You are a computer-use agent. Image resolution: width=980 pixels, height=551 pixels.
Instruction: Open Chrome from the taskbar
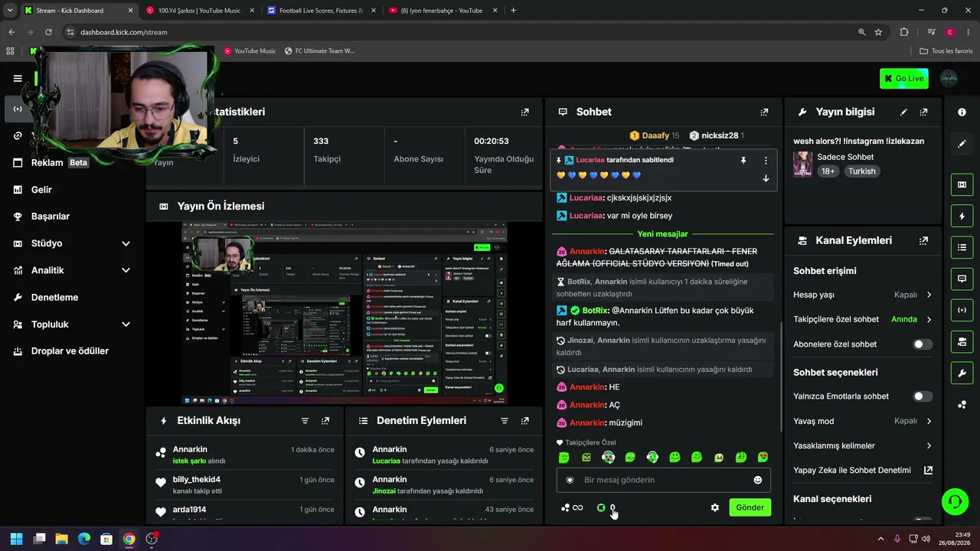129,539
